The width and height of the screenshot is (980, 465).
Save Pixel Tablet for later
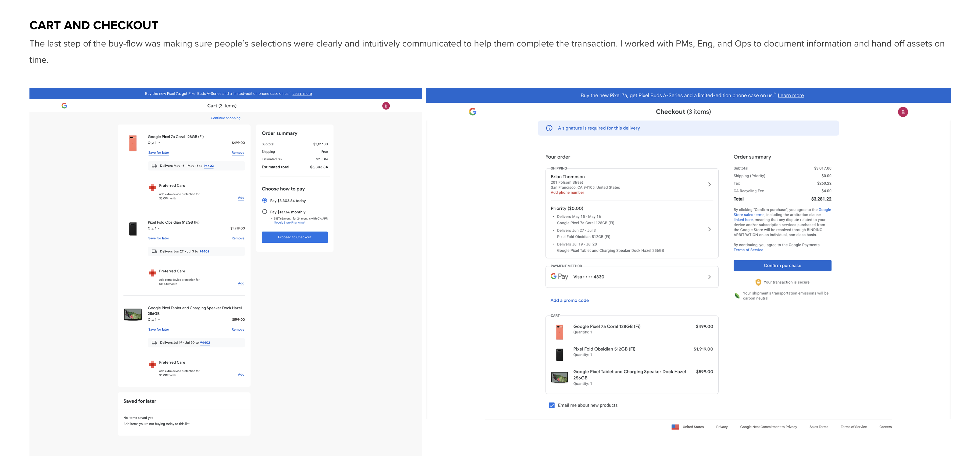(x=159, y=330)
